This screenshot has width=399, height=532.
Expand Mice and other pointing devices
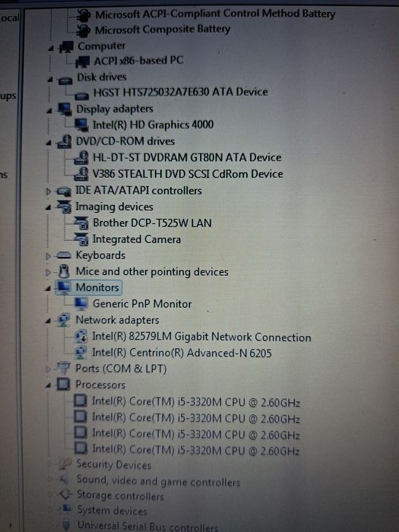point(48,272)
